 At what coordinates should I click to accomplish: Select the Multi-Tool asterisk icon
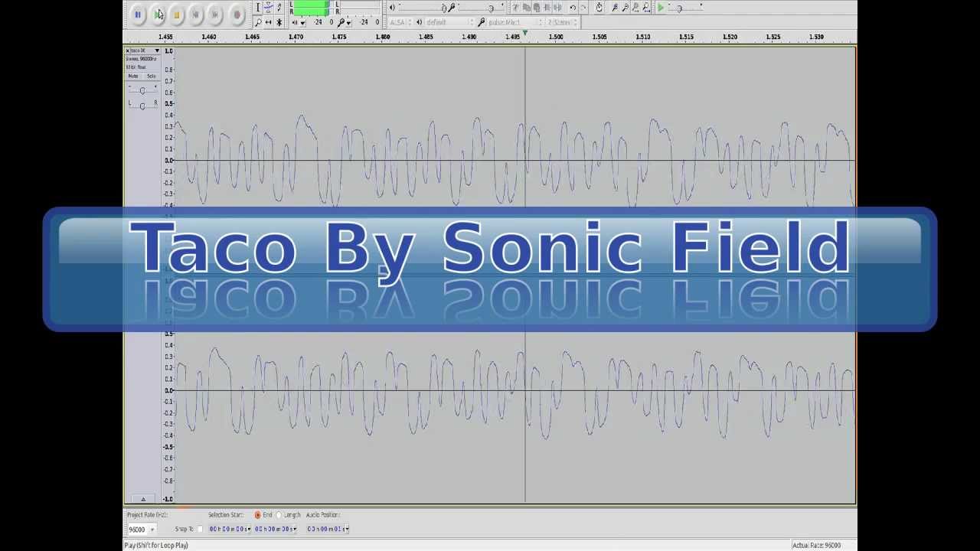279,22
